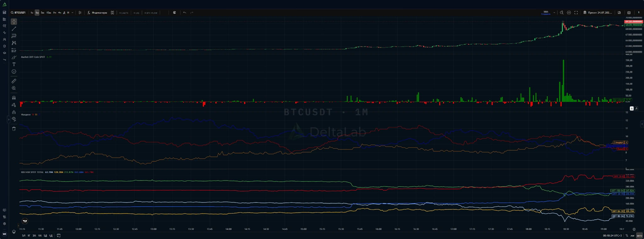Set range to 5Л at bottom

tap(24, 236)
